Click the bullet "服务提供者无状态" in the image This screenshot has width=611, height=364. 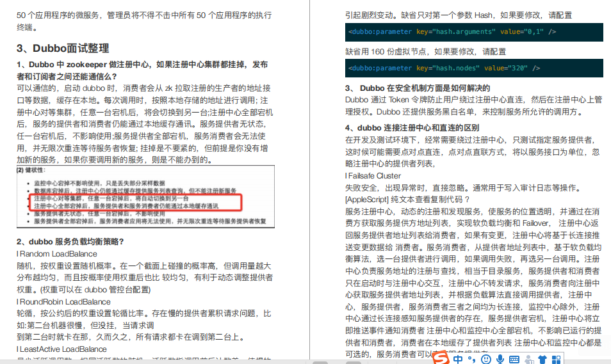tap(99, 214)
